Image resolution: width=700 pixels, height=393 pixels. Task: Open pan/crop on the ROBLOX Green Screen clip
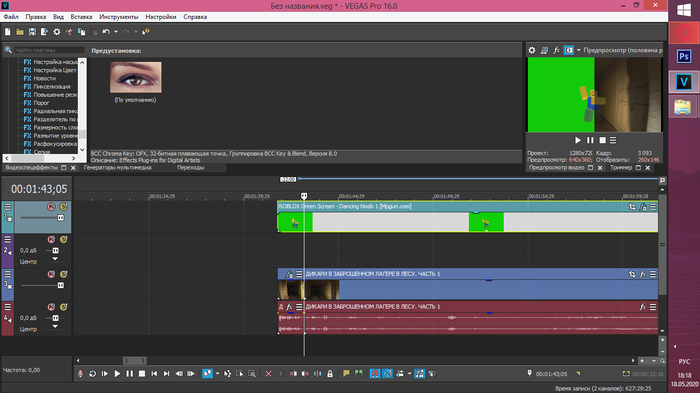[x=632, y=207]
